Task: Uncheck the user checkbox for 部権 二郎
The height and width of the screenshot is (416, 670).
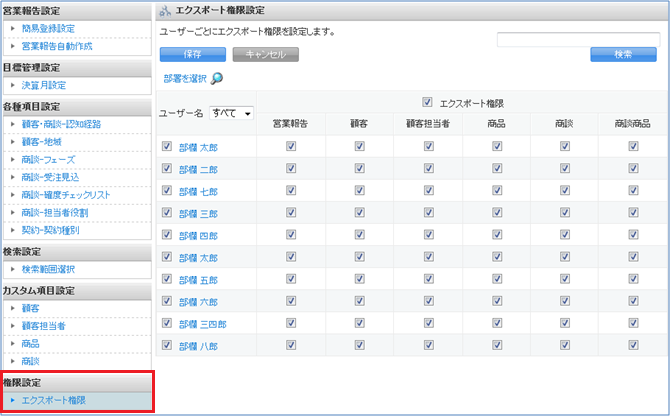Action: [x=166, y=169]
